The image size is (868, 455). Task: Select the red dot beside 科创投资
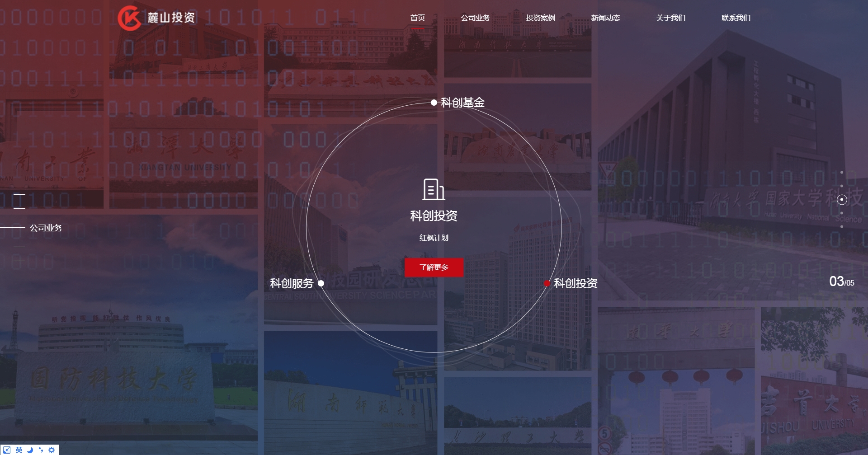pyautogui.click(x=547, y=283)
